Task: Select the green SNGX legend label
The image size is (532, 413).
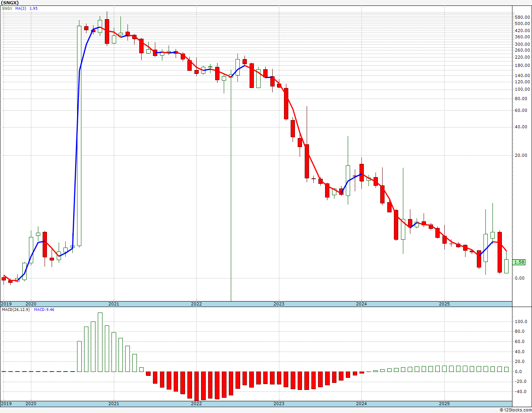Action: (7, 8)
